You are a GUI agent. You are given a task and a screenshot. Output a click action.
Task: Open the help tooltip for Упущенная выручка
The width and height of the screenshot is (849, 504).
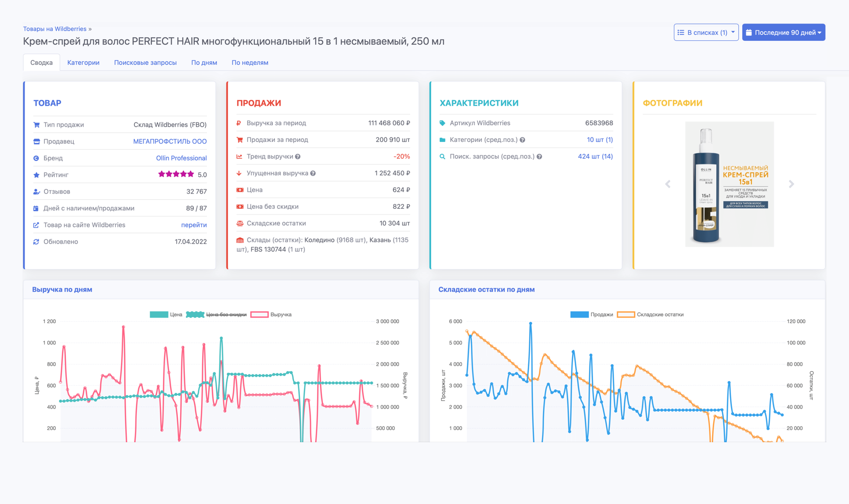coord(313,173)
